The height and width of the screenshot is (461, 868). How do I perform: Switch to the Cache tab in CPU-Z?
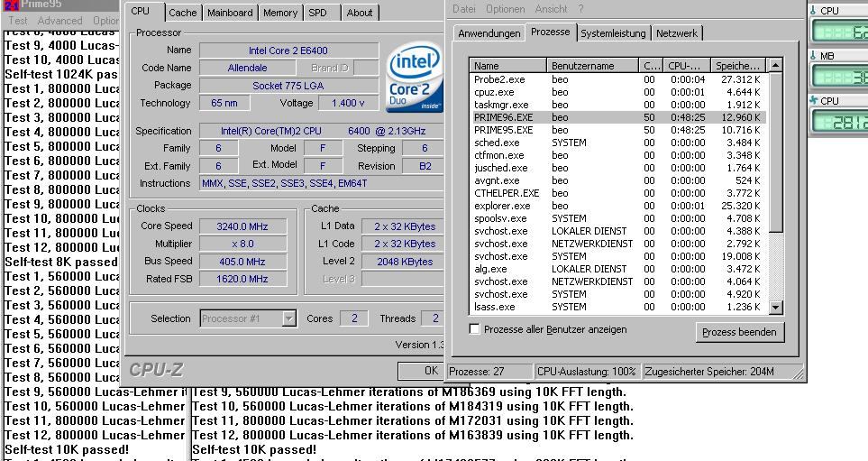(182, 13)
